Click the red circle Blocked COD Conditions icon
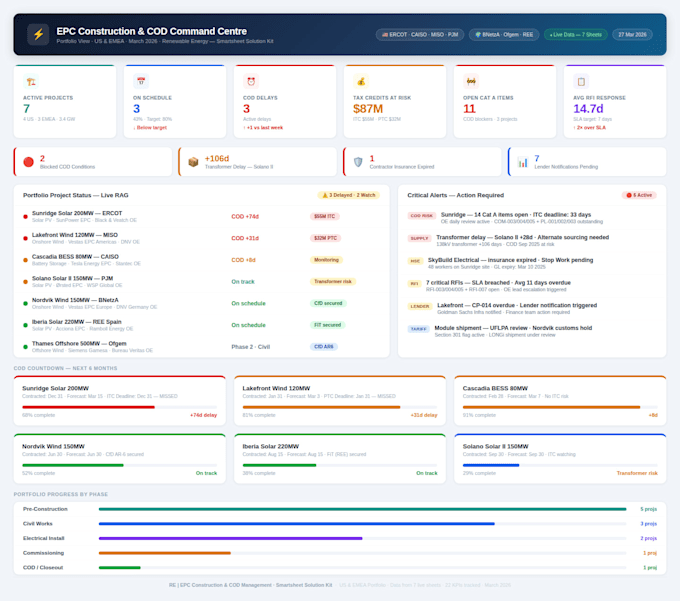 click(x=29, y=162)
